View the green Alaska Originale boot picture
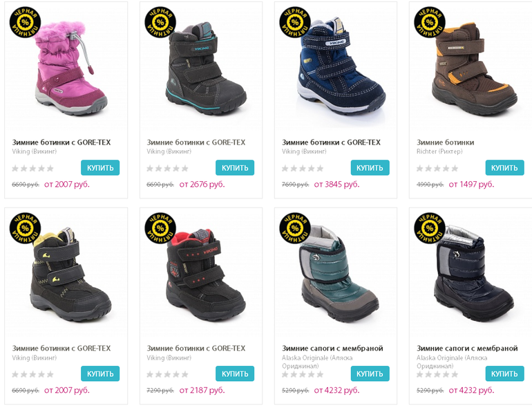This screenshot has height=408, width=532. pyautogui.click(x=339, y=273)
